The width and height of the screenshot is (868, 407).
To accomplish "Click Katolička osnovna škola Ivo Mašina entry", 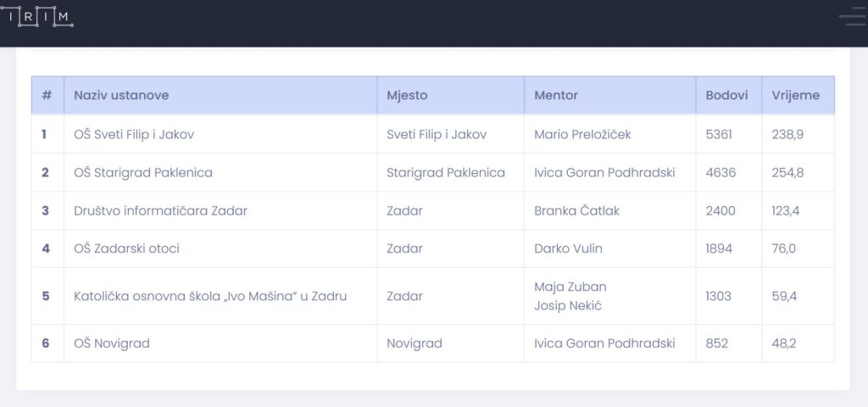I will [210, 296].
